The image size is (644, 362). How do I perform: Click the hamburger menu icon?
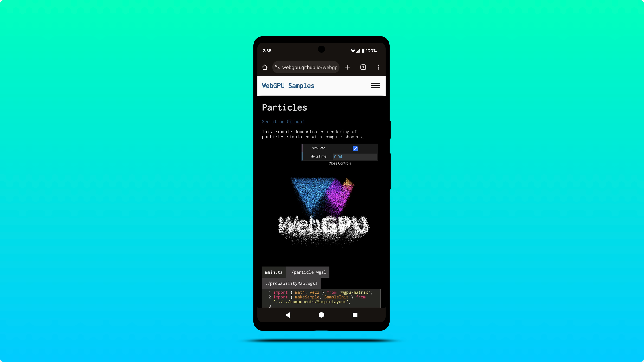[x=375, y=85]
